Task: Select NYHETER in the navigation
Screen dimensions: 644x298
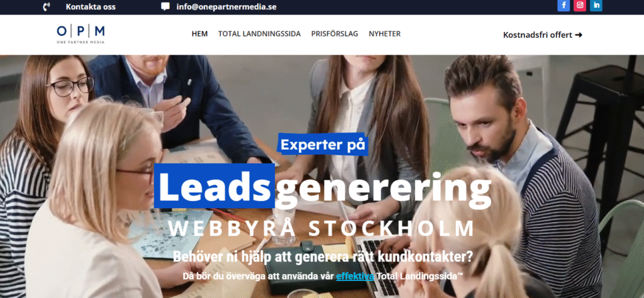Action: pos(384,34)
